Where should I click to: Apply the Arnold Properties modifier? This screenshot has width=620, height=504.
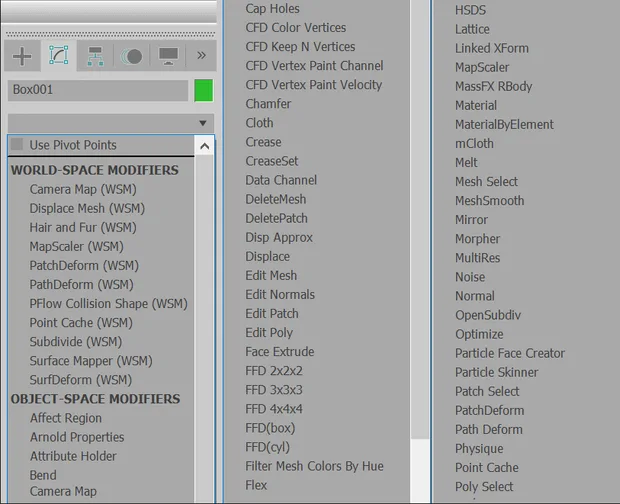[x=77, y=437]
